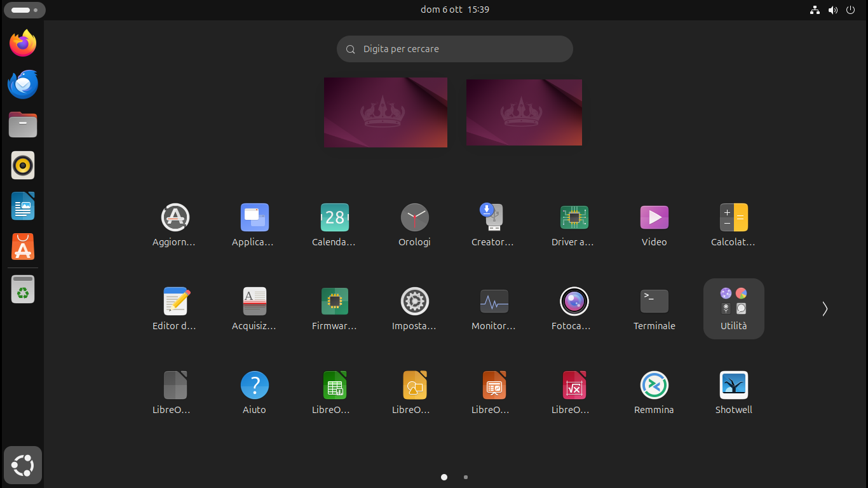Open the Calcolatrice calculator app
This screenshot has height=488, width=868.
733,218
